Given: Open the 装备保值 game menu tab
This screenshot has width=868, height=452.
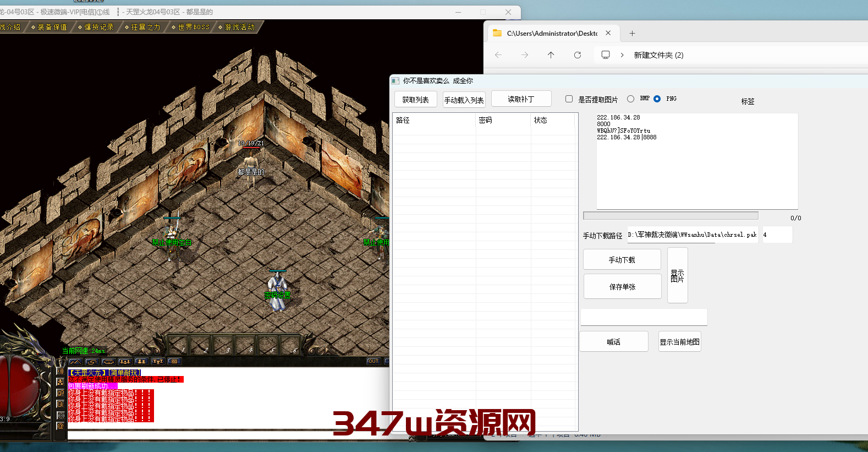Looking at the screenshot, I should [50, 26].
